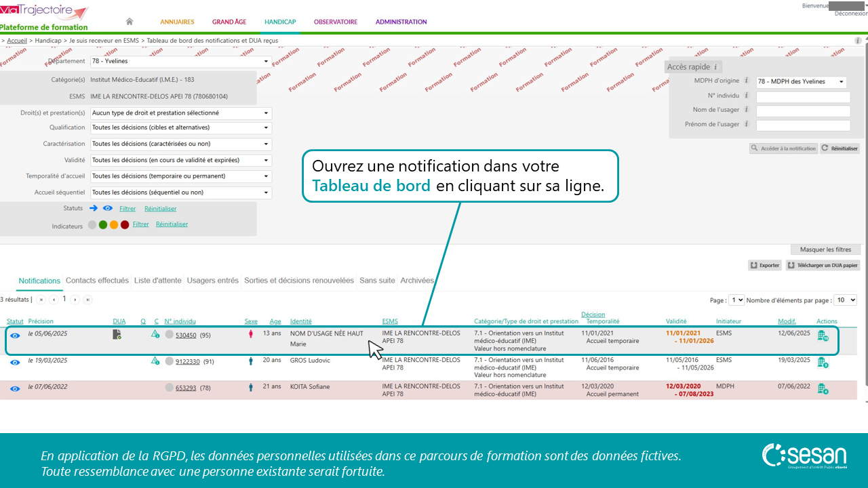The image size is (868, 488).
Task: Click the Exporter button
Action: 765,266
